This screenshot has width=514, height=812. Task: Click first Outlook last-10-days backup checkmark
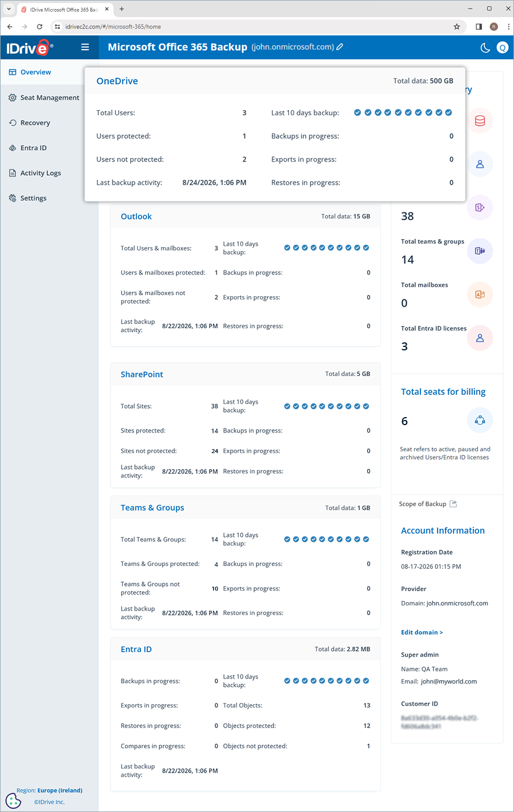click(287, 248)
